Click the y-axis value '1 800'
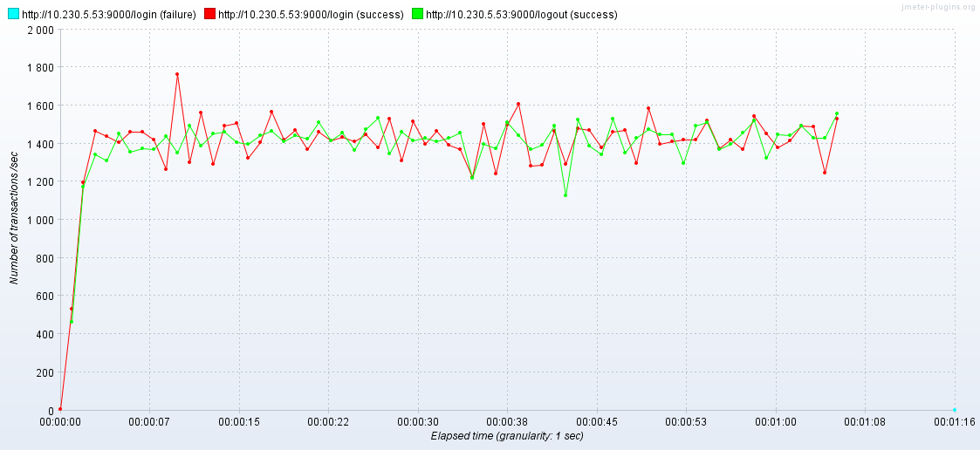 41,67
